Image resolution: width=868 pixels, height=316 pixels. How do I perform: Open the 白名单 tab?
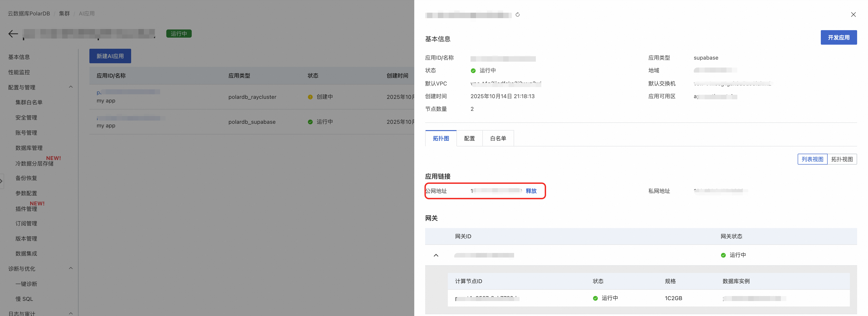[498, 138]
